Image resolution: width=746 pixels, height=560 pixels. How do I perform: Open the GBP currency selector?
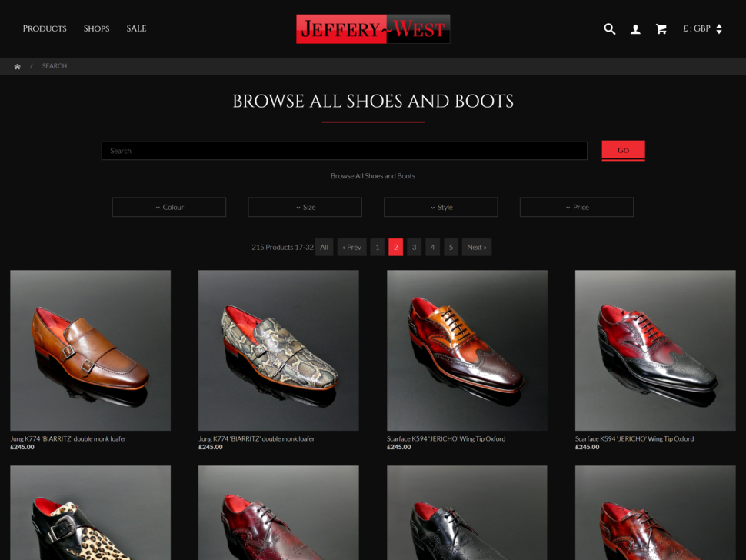point(703,28)
